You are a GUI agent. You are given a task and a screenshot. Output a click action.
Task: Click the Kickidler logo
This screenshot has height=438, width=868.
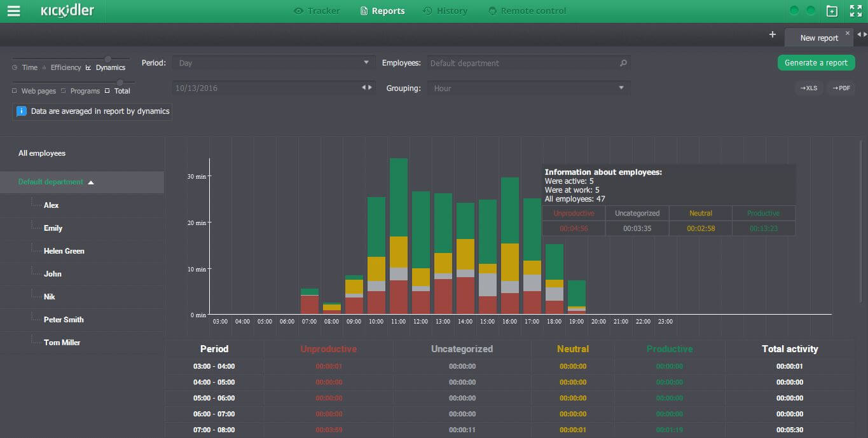pos(67,10)
